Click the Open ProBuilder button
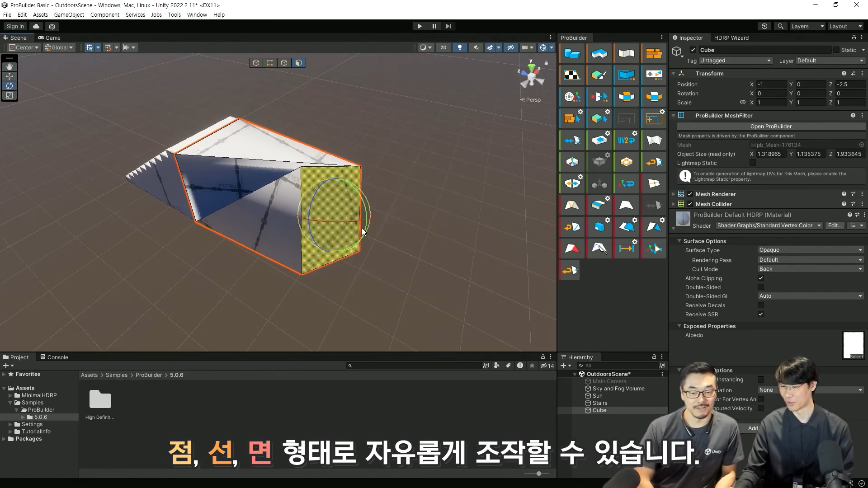 click(x=771, y=127)
